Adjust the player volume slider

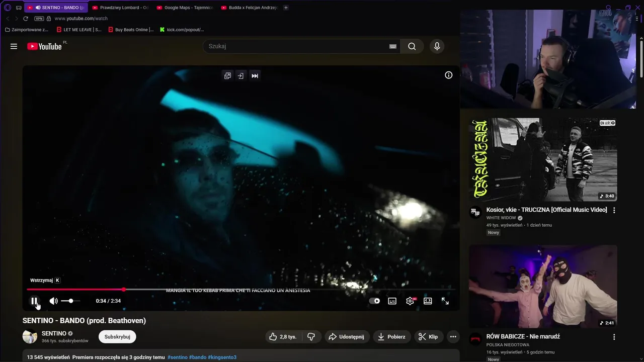tap(70, 301)
